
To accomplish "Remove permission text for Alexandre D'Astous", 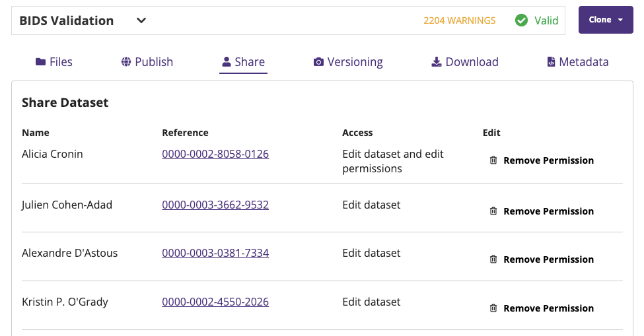I will coord(549,259).
